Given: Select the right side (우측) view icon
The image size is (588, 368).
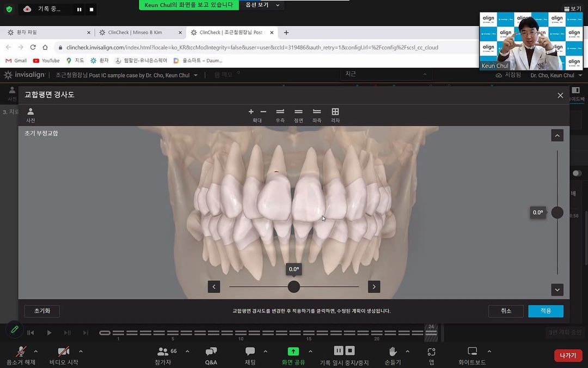Looking at the screenshot, I should [280, 112].
